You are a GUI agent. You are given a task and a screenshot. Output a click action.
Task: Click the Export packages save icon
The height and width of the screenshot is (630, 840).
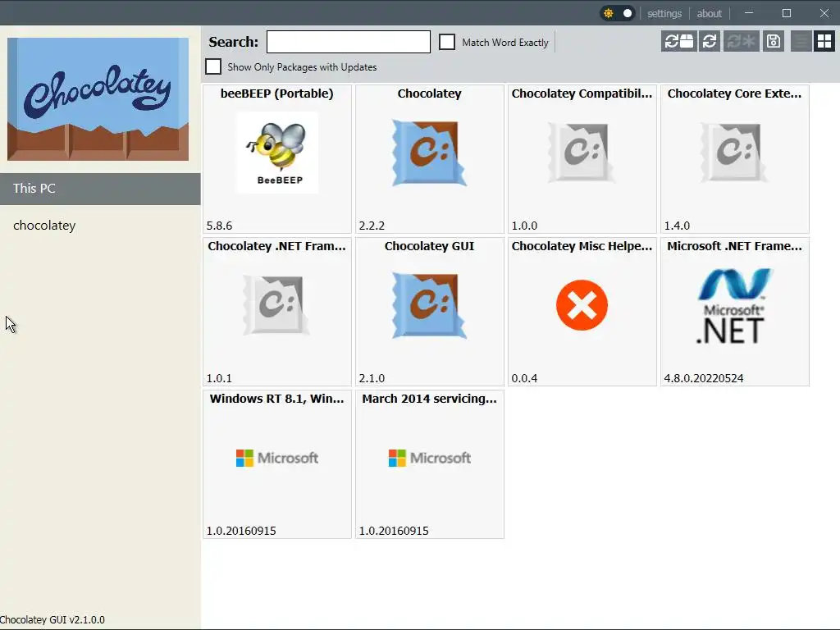point(774,41)
